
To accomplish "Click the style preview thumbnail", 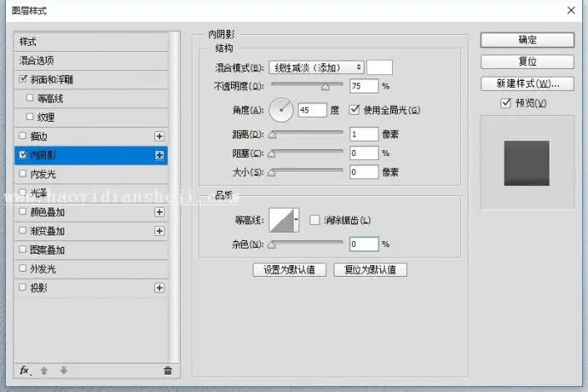I will [526, 163].
